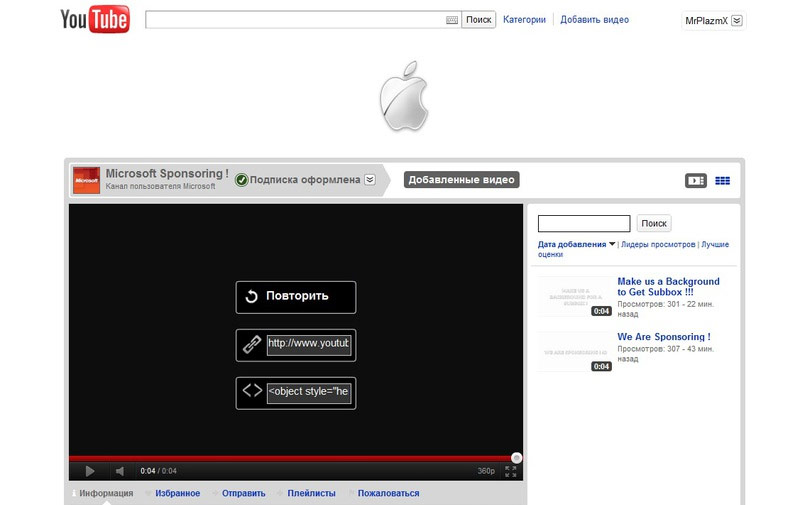Open the on-screen keyboard icon in search box
This screenshot has height=505, width=800.
tap(452, 20)
